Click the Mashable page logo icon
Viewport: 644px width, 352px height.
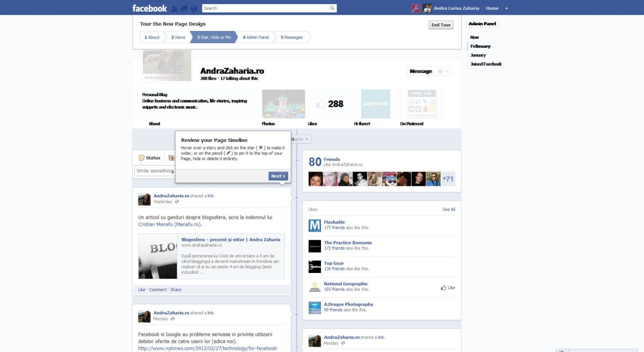coord(314,225)
